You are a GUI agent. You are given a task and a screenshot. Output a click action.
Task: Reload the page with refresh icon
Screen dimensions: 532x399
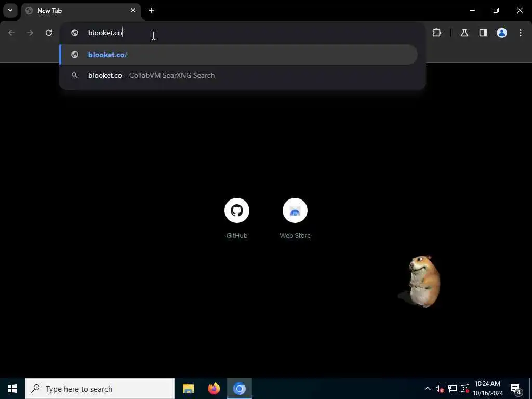tap(49, 33)
